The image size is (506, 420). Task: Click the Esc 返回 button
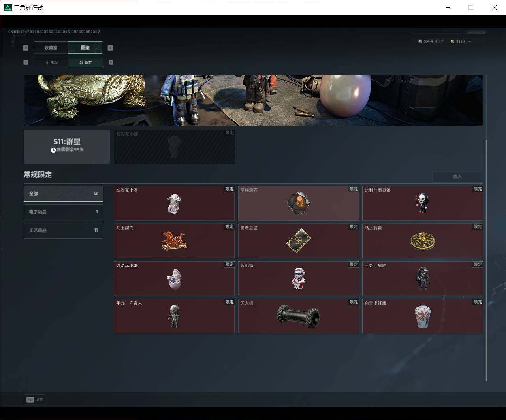(x=35, y=399)
